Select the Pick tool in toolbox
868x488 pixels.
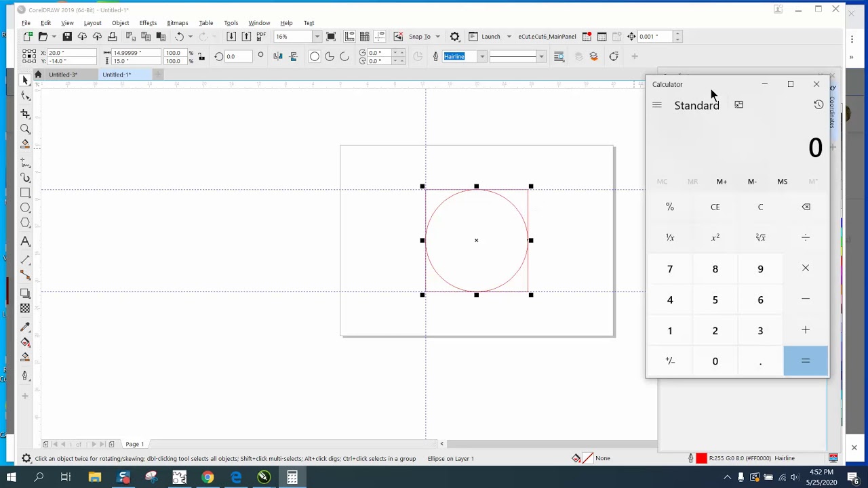pos(25,81)
